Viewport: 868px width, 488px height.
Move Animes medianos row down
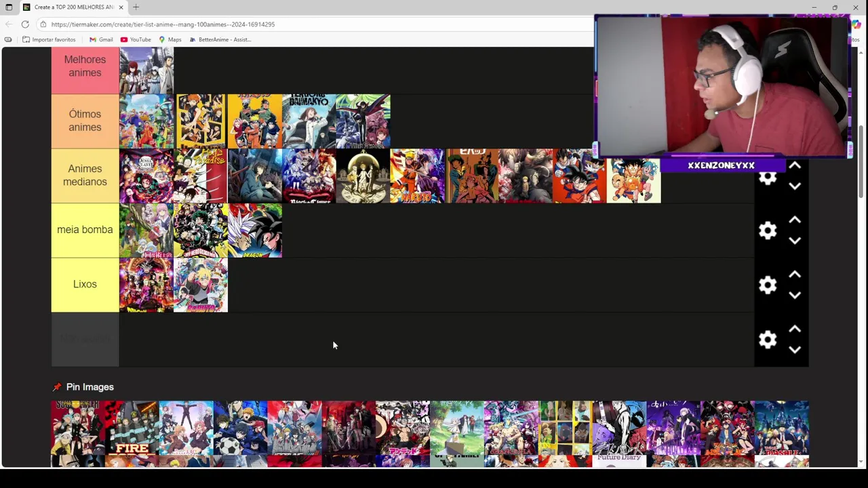795,186
